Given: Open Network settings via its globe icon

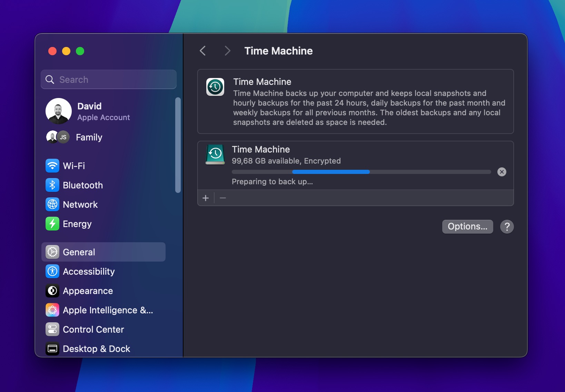Looking at the screenshot, I should [52, 204].
